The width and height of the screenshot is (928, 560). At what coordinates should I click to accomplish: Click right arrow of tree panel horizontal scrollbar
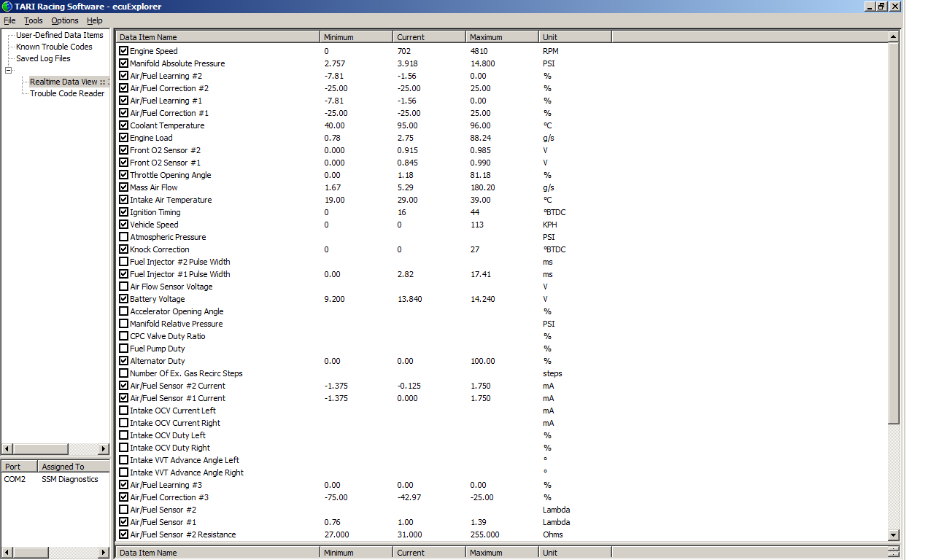(103, 449)
